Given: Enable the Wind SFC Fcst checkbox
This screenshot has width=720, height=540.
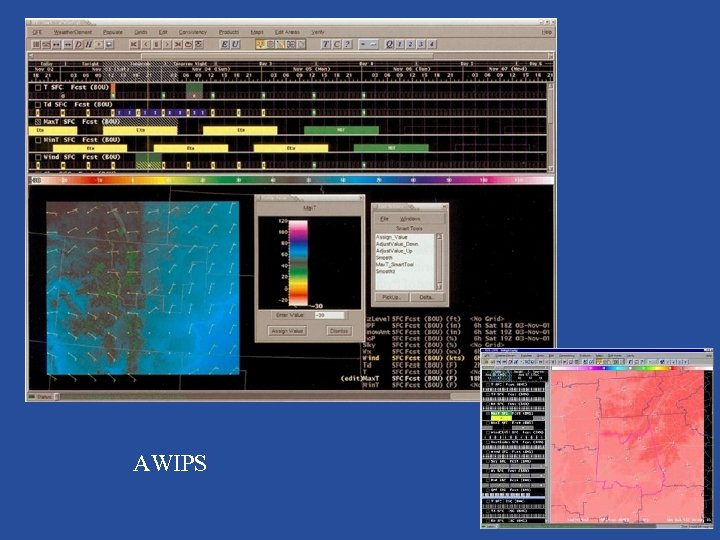Looking at the screenshot, I should [38, 157].
